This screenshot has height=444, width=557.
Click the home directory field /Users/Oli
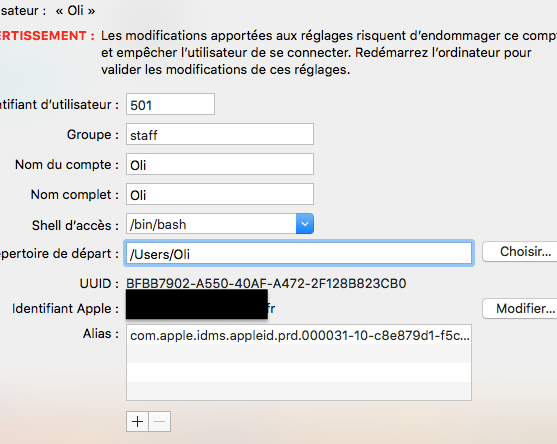pos(299,253)
